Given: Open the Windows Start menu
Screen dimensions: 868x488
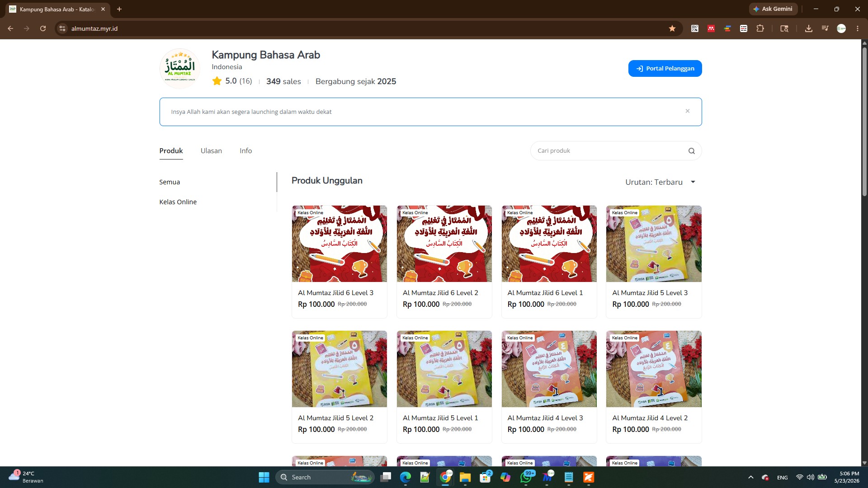Looking at the screenshot, I should coord(264,477).
